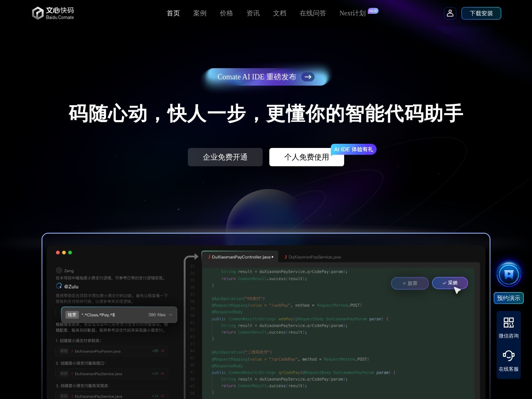
Task: Click the online customer service headset icon
Action: point(509,356)
